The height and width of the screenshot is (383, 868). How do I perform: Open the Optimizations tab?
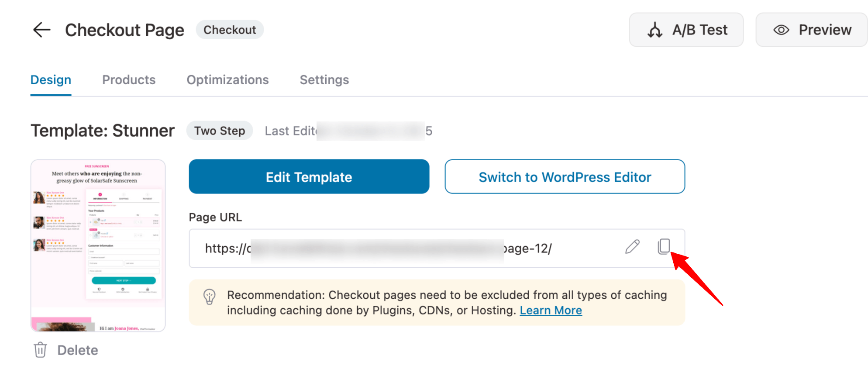227,80
